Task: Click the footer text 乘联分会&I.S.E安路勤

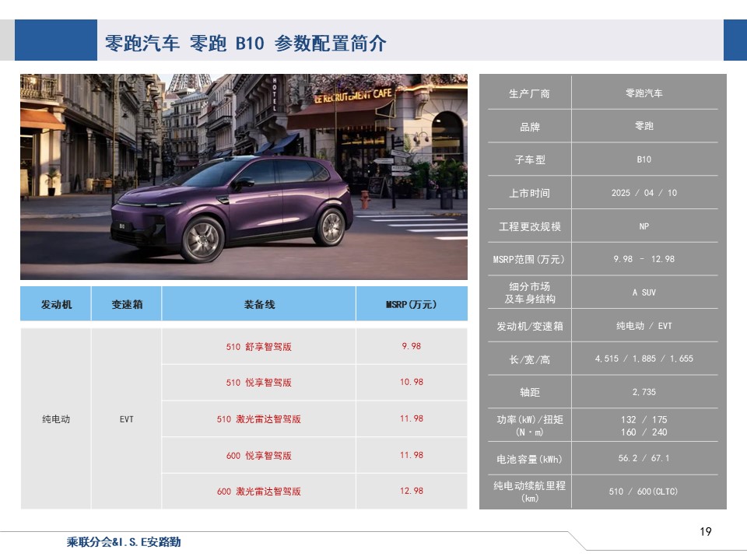Action: (124, 542)
